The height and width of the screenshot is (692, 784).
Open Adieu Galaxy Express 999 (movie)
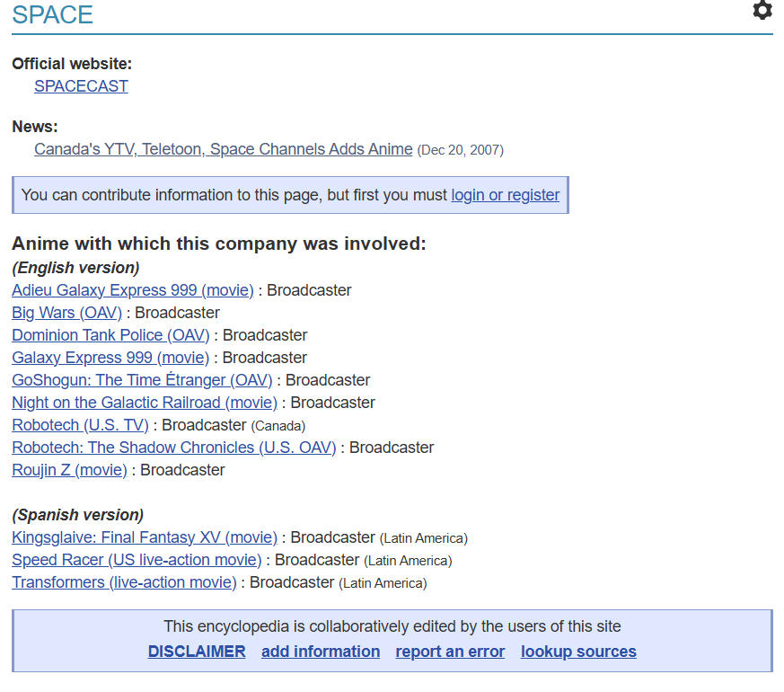pos(133,290)
